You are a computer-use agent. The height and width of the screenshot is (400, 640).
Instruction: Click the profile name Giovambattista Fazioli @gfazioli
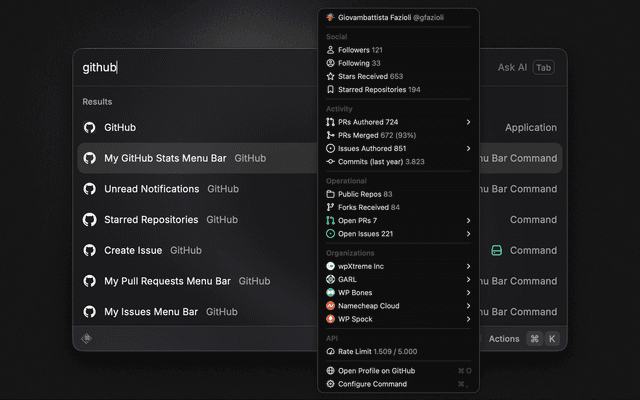(391, 18)
